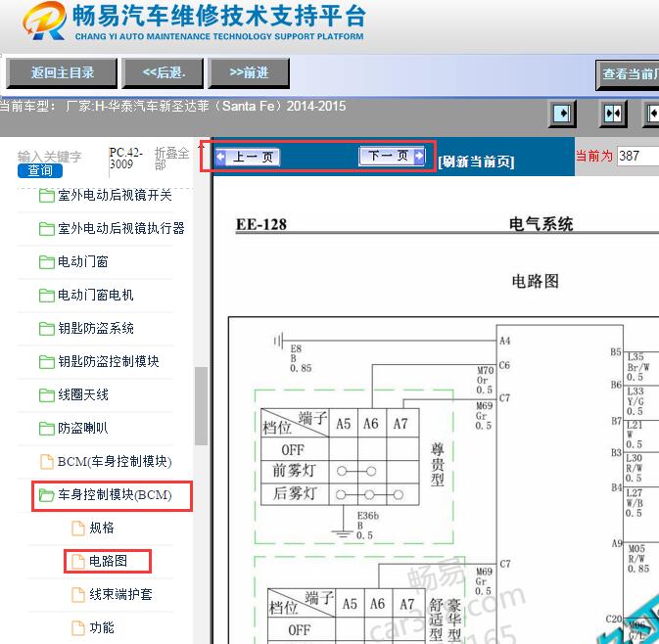Open the BCM(车身控制模块) document
This screenshot has height=644, width=659.
point(115,461)
